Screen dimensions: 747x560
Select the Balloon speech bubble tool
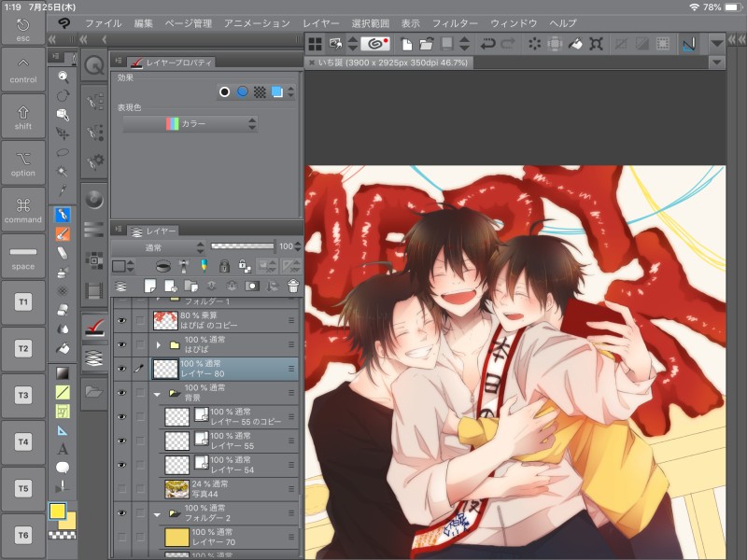63,468
